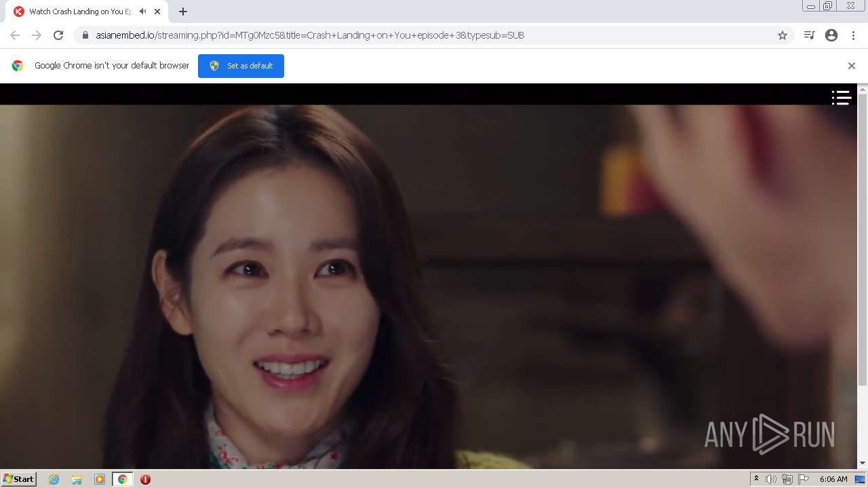Click the asianembed.io address bar
Screen dimensions: 868x488
tap(434, 35)
